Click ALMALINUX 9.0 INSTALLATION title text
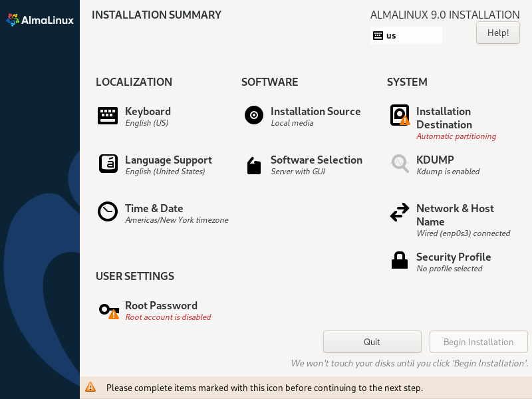The width and height of the screenshot is (532, 399). pos(445,15)
